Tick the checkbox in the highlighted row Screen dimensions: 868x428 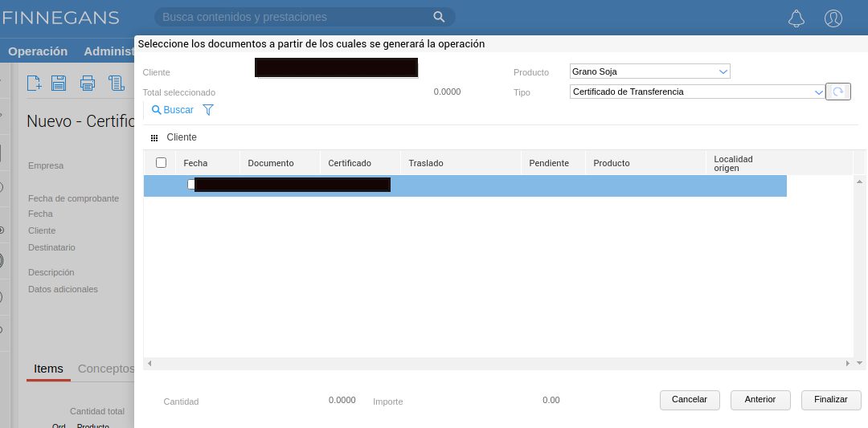(x=191, y=184)
